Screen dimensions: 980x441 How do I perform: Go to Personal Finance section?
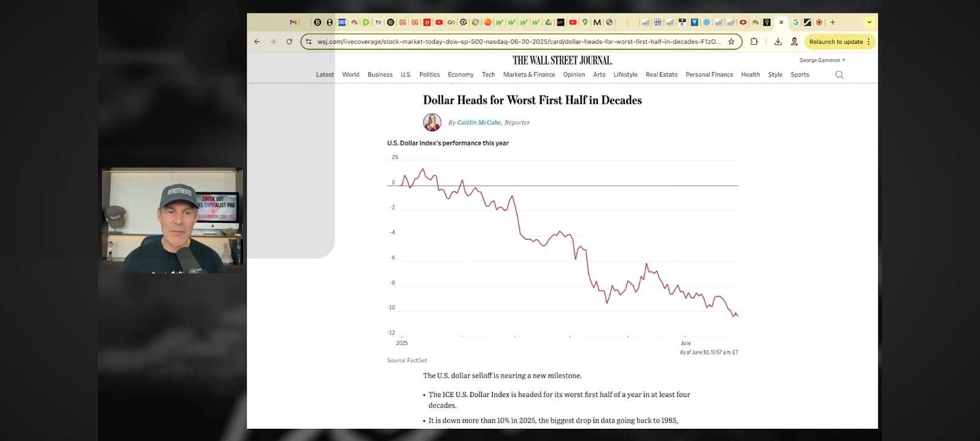[709, 75]
